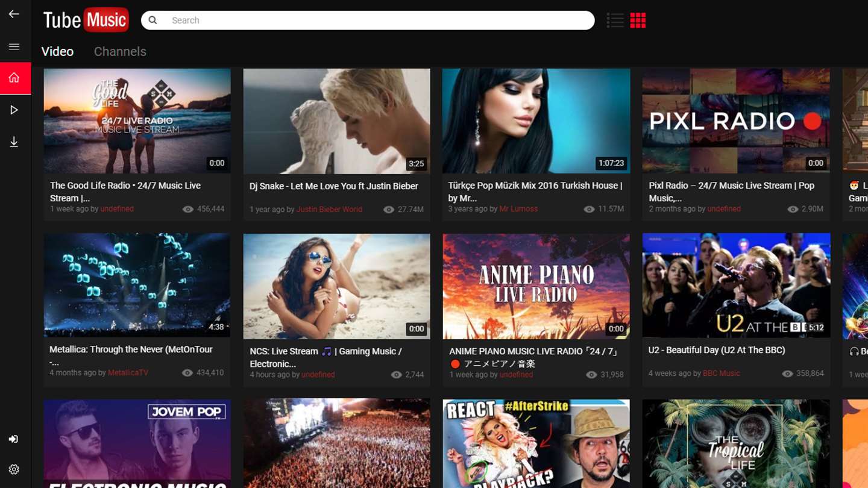Open NCS Live Stream thumbnail
The height and width of the screenshot is (488, 868).
[x=336, y=286]
